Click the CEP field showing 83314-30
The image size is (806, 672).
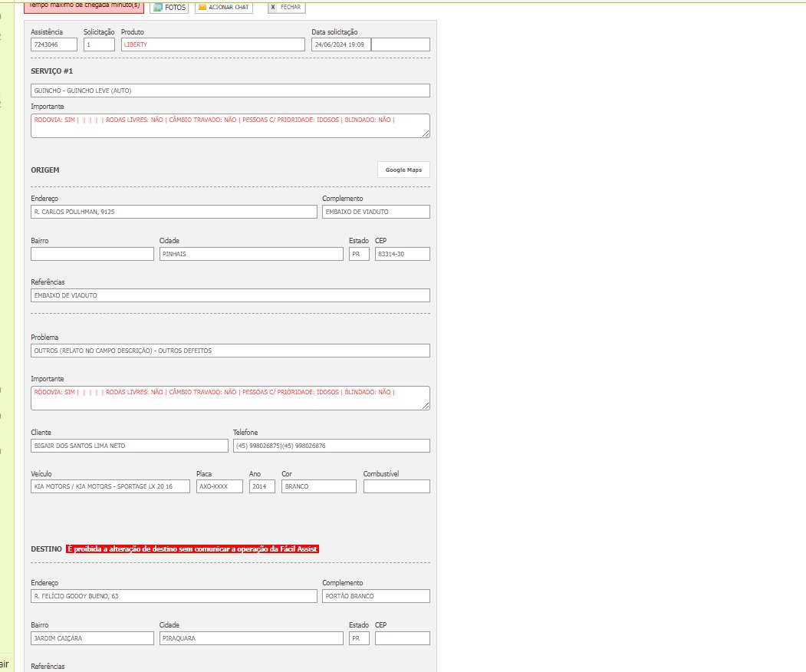pyautogui.click(x=403, y=254)
